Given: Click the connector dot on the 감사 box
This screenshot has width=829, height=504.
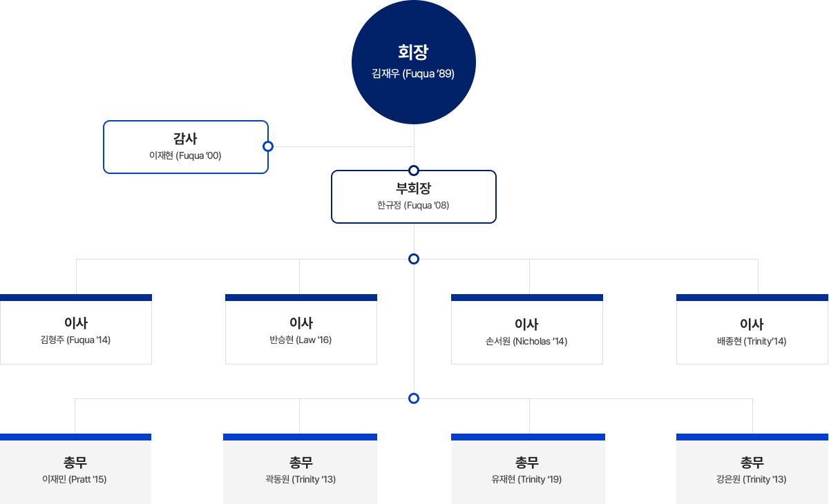Looking at the screenshot, I should coord(268,146).
